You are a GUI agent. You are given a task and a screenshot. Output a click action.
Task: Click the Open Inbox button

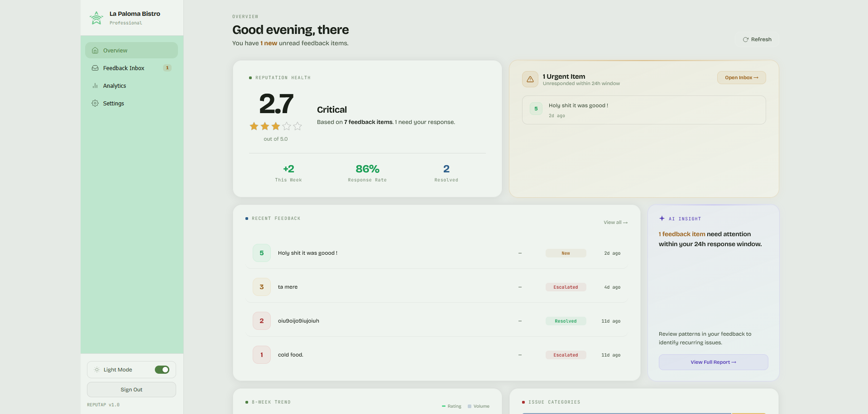pyautogui.click(x=741, y=77)
